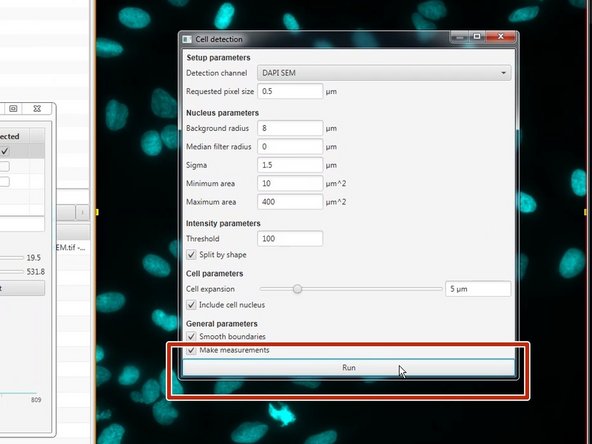Adjust the Cell expansion slider handle
Image resolution: width=592 pixels, height=444 pixels.
coord(298,289)
